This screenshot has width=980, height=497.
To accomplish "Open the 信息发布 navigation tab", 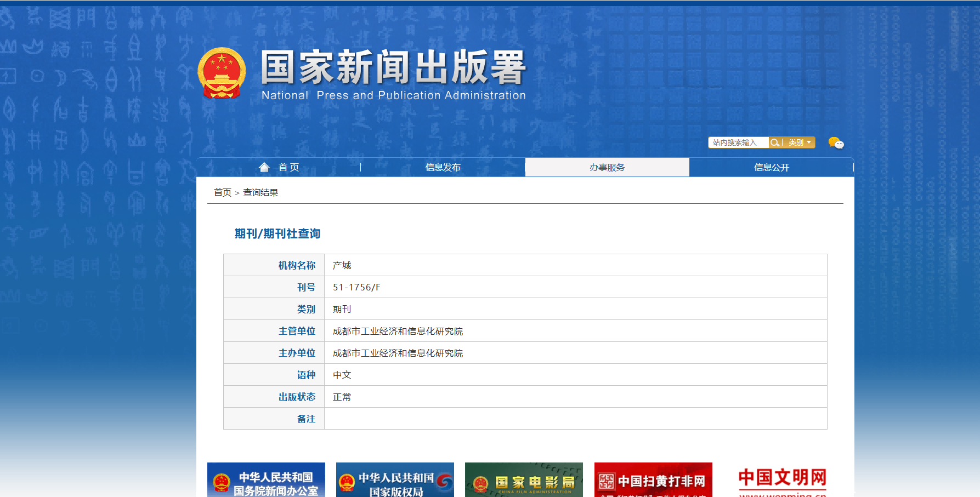I will (x=443, y=167).
